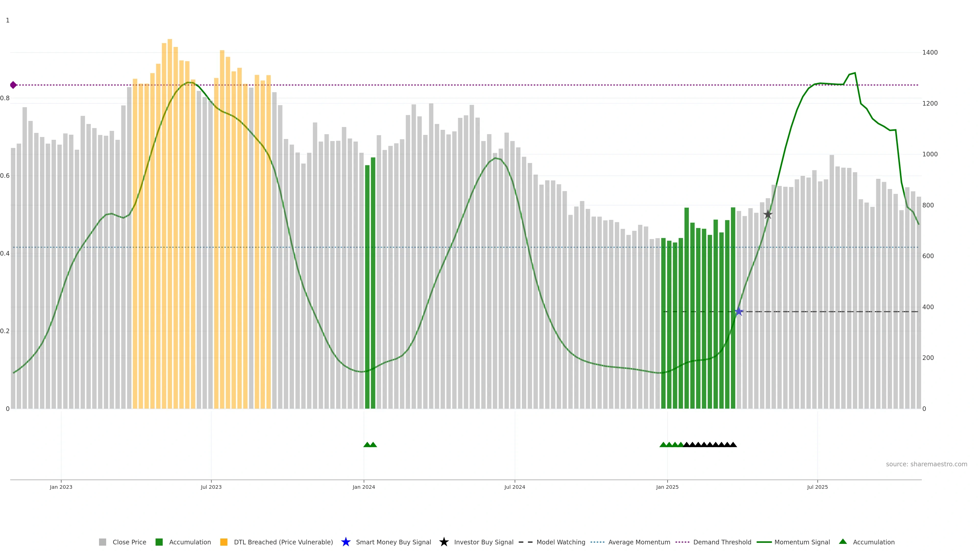
Task: Click the black Investor Buy star on chart
Action: coord(768,215)
